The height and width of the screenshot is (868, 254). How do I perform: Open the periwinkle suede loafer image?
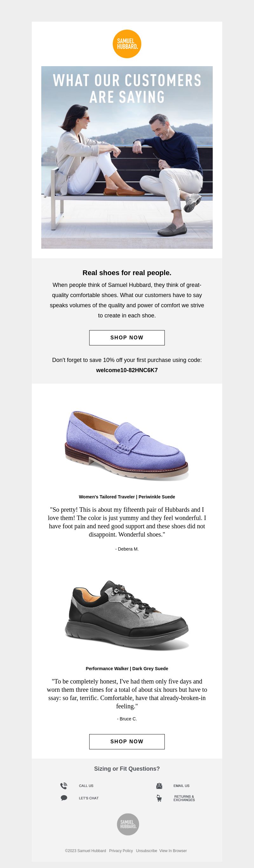[x=127, y=445]
